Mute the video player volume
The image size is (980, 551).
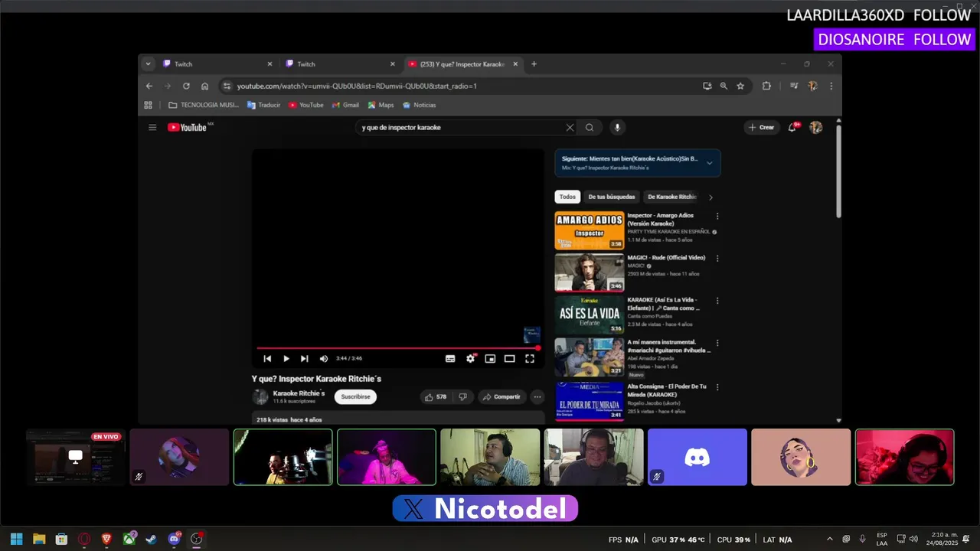[x=324, y=358]
